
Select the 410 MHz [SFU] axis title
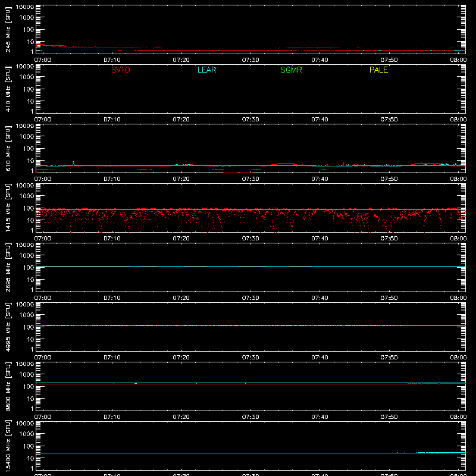(8, 89)
